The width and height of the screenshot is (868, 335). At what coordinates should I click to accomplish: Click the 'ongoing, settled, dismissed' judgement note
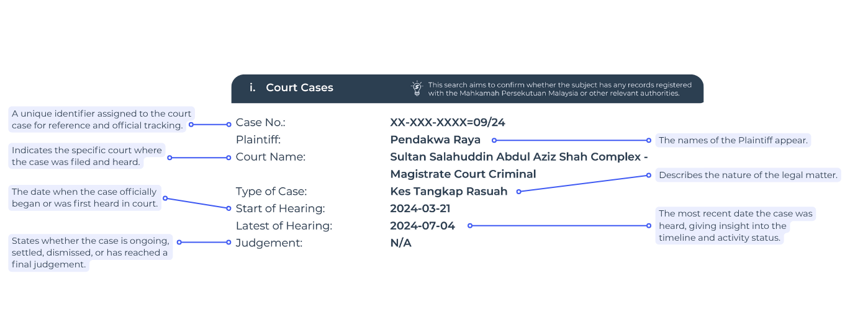pyautogui.click(x=91, y=252)
